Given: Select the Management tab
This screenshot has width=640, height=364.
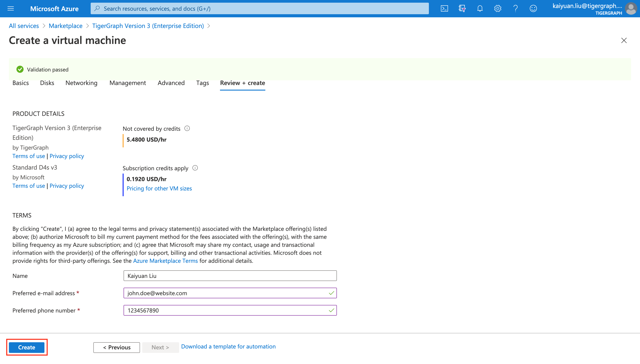Looking at the screenshot, I should click(128, 83).
